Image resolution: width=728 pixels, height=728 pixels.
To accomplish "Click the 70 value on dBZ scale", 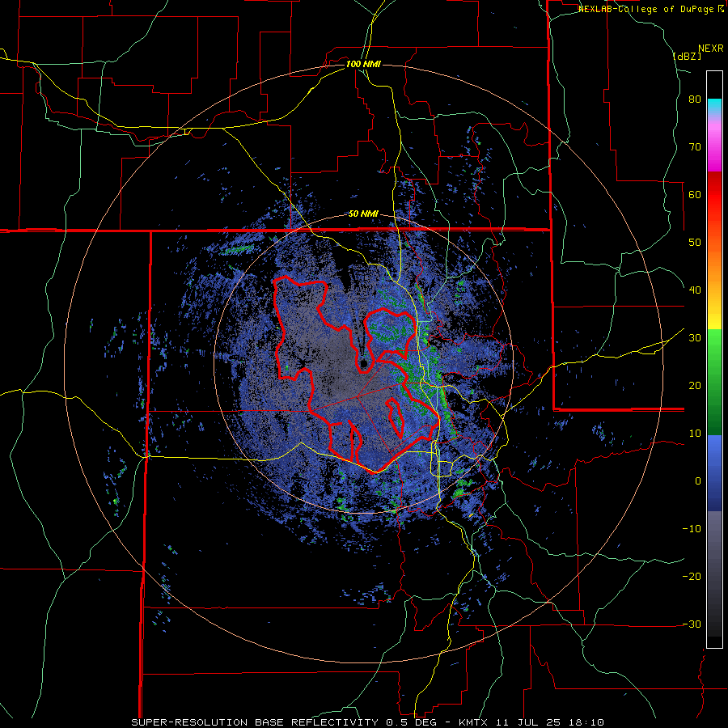I will coord(695,147).
